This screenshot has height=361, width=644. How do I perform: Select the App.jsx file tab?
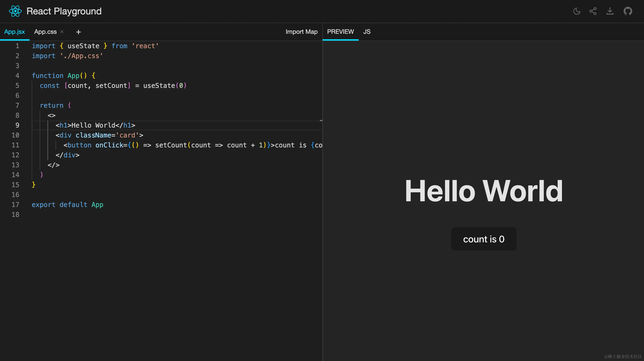point(14,32)
